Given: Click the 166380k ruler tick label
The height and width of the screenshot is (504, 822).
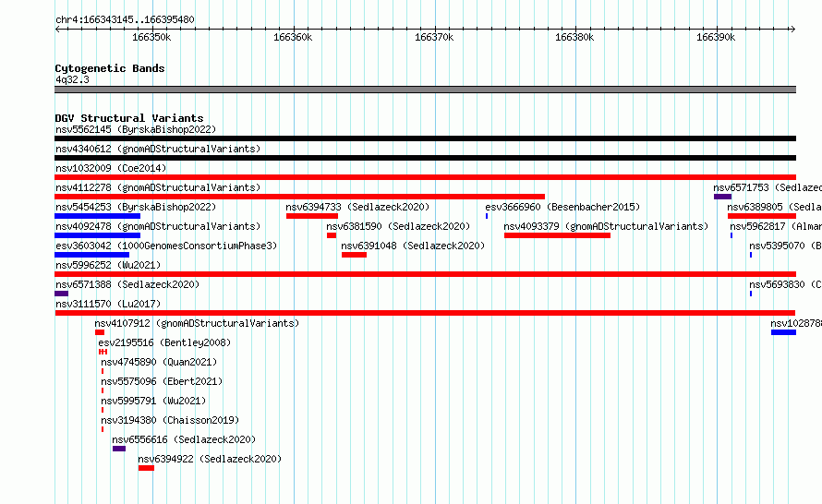Looking at the screenshot, I should [574, 37].
